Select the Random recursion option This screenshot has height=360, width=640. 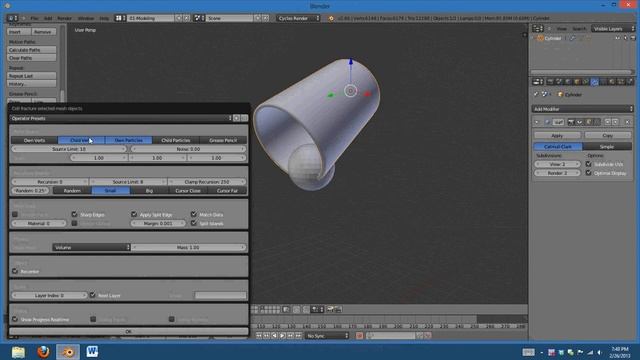[x=72, y=191]
